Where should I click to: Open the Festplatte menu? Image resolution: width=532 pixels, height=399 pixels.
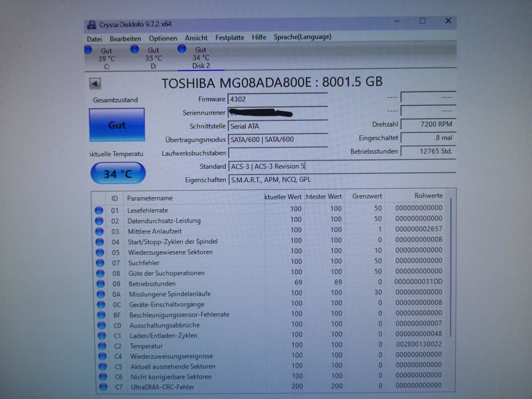tap(230, 38)
